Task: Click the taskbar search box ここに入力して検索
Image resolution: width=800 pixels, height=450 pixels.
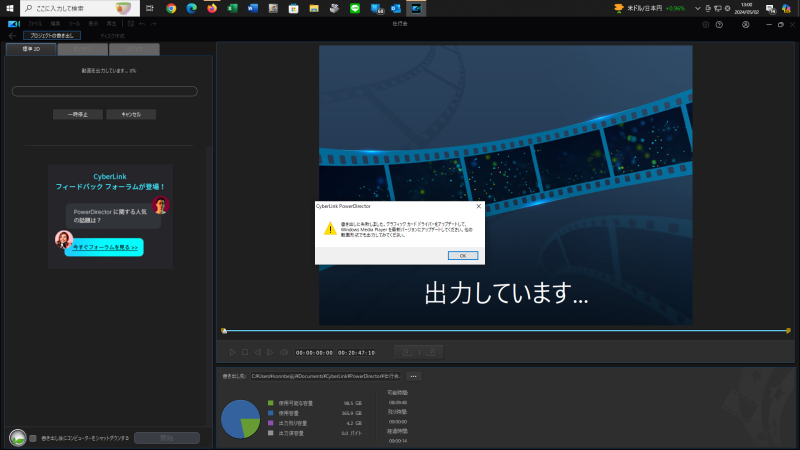Action: (x=80, y=8)
